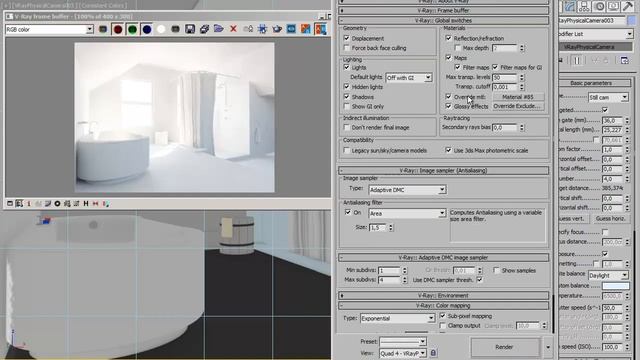The width and height of the screenshot is (640, 360).
Task: Toggle green channel in V-Ray frame buffer
Action: (x=132, y=29)
